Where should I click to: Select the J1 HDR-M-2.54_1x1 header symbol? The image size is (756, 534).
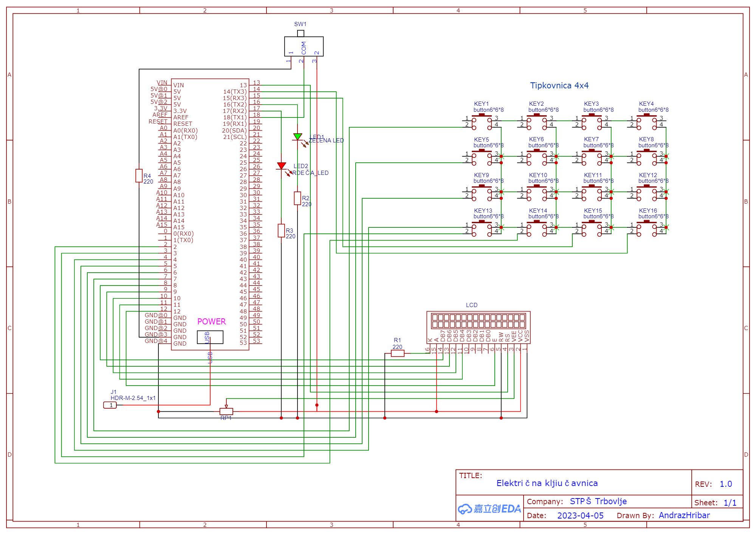(x=111, y=405)
